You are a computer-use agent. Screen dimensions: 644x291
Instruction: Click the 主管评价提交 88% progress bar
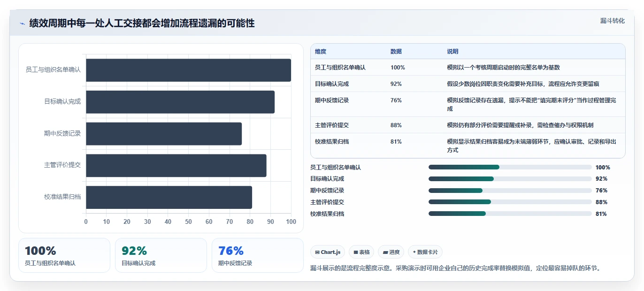[x=510, y=202]
